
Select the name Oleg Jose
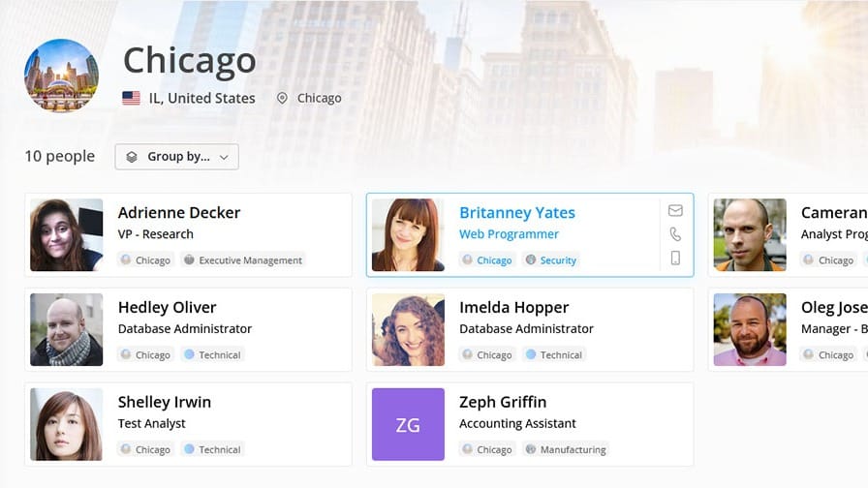pyautogui.click(x=834, y=307)
